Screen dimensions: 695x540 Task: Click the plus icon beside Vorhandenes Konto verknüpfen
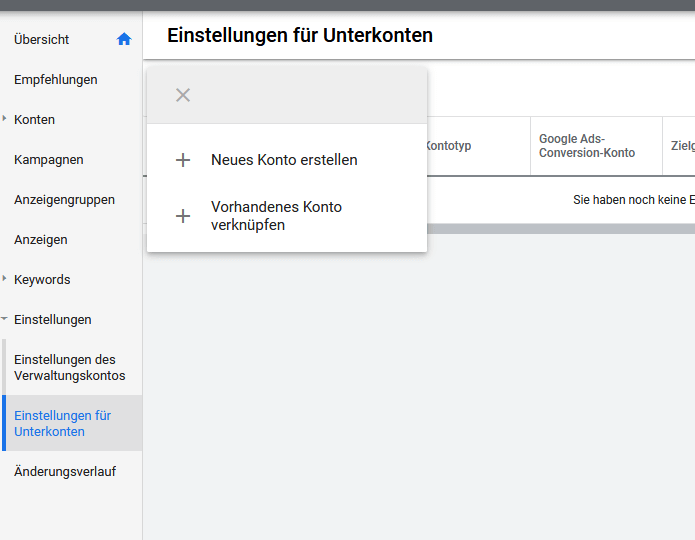[x=182, y=216]
